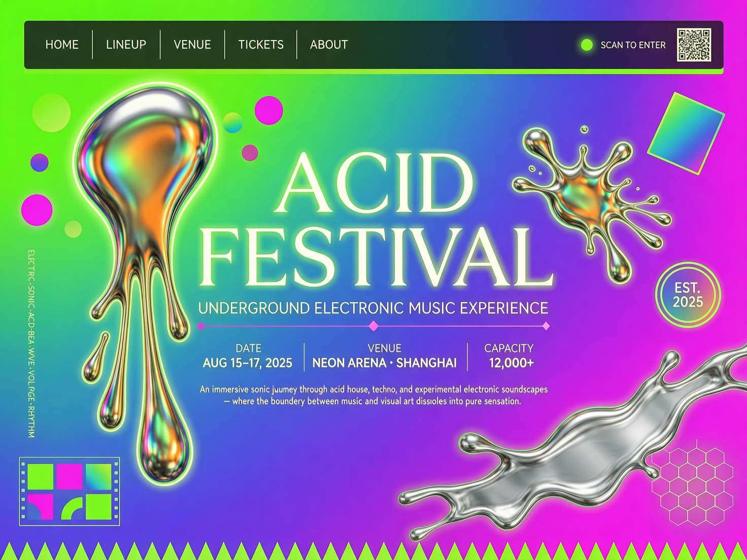Image resolution: width=747 pixels, height=560 pixels.
Task: Click the hexagon honeycomb pattern
Action: coord(693,485)
